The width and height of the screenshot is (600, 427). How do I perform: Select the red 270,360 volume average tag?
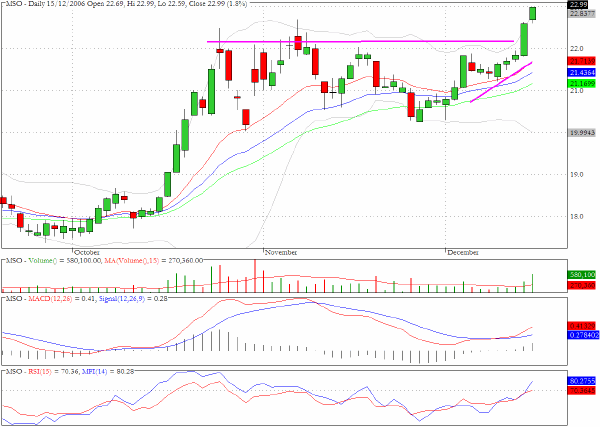point(582,285)
